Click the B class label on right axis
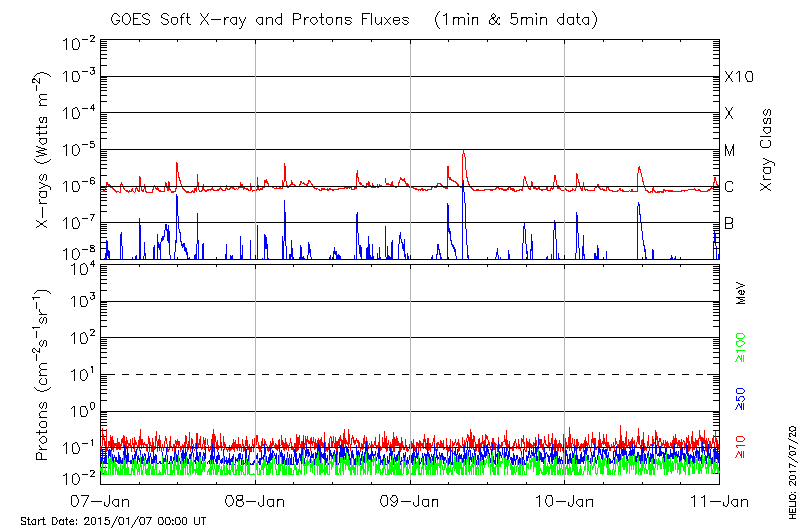The width and height of the screenshot is (800, 530). (729, 223)
